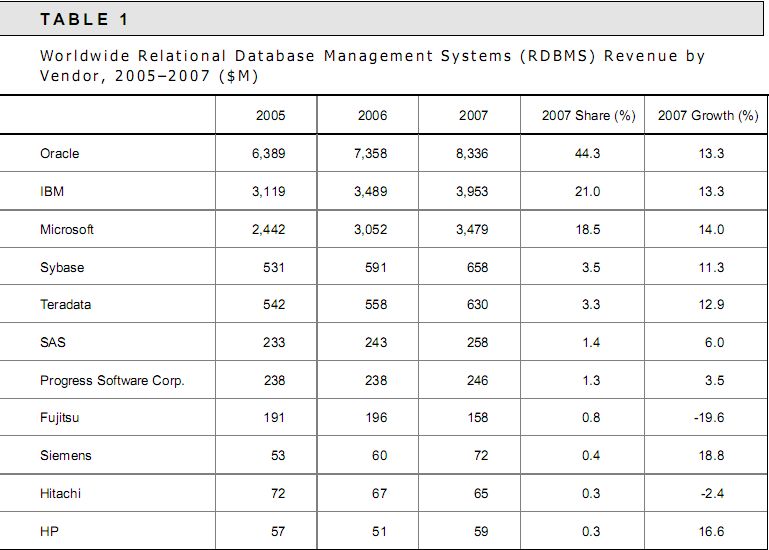769x550 pixels.
Task: Select the '2005' column header
Action: [x=270, y=115]
